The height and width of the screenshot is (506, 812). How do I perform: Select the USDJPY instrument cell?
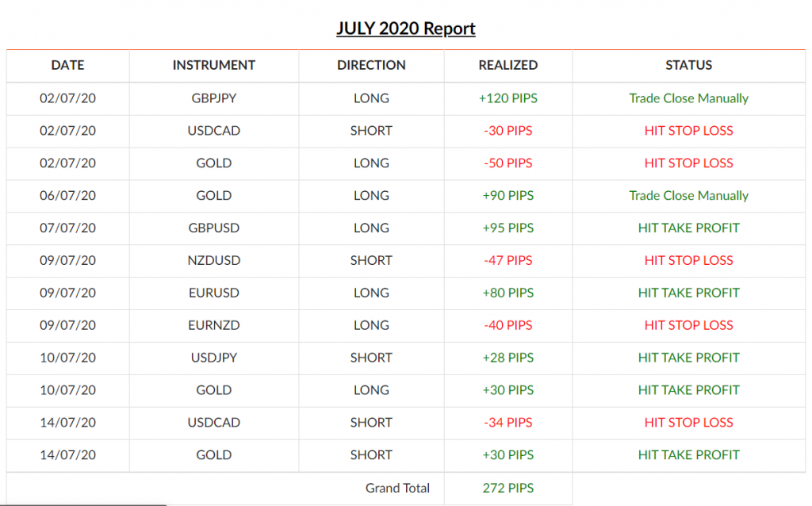(214, 358)
